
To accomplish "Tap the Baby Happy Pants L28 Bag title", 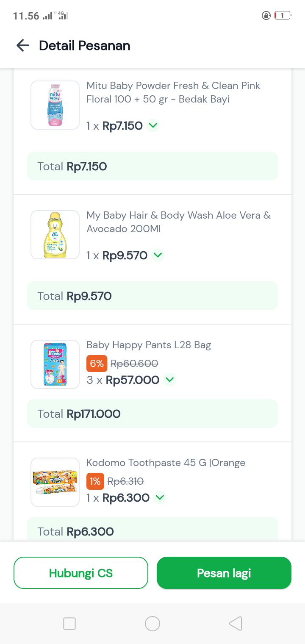I will point(149,345).
